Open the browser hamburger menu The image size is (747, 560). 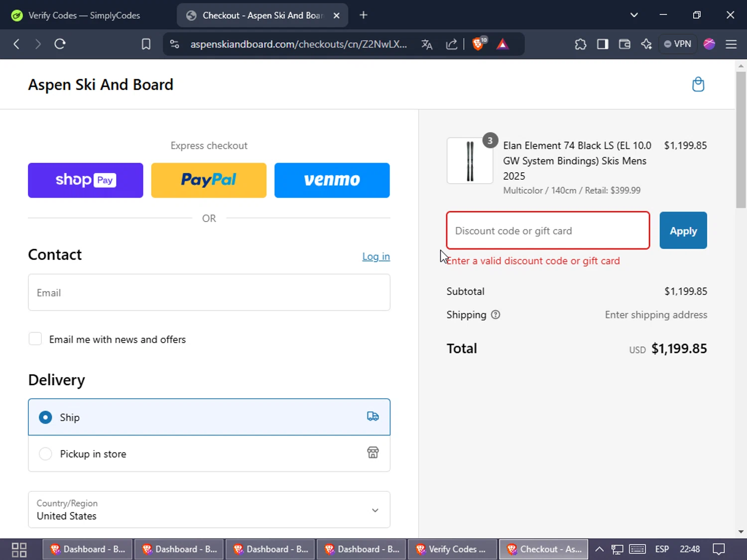pos(731,44)
